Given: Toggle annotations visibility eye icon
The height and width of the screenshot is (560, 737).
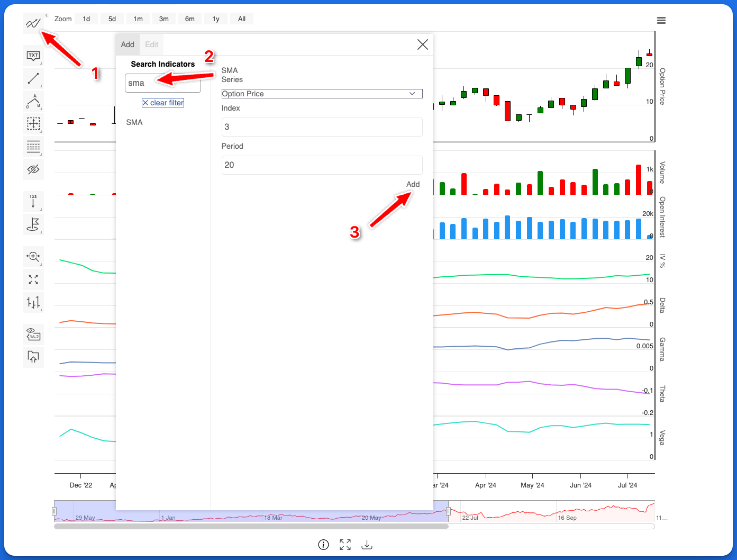Looking at the screenshot, I should click(33, 169).
